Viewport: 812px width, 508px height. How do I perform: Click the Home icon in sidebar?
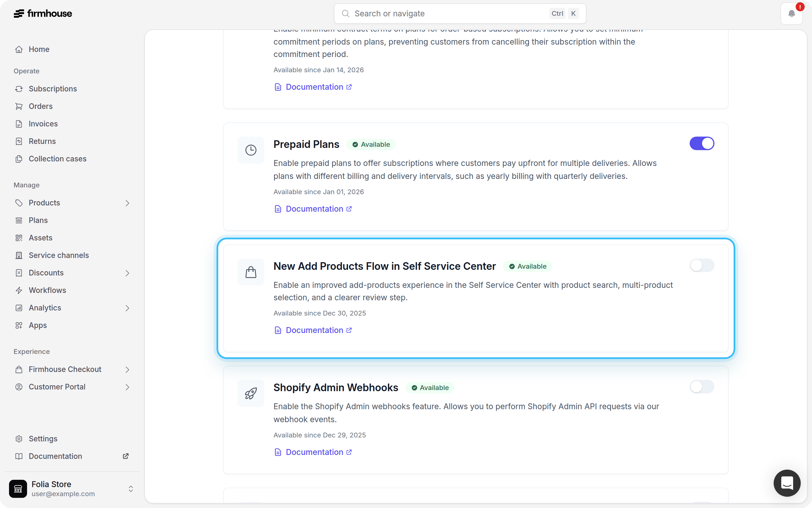click(19, 49)
